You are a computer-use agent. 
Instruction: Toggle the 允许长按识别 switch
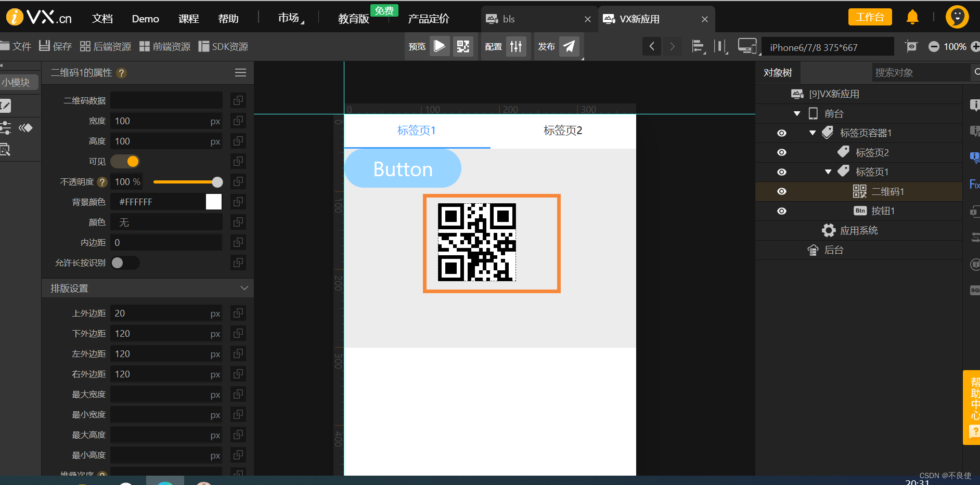coord(125,263)
